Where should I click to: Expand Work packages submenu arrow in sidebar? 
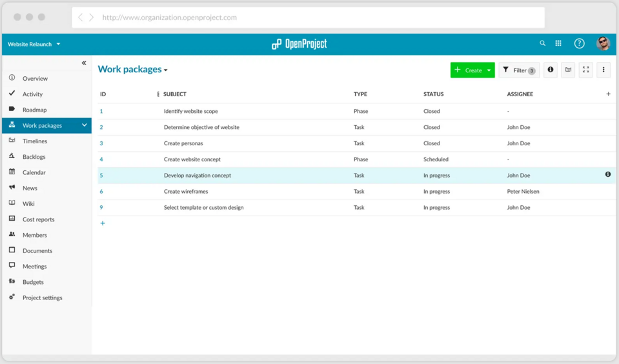[85, 125]
